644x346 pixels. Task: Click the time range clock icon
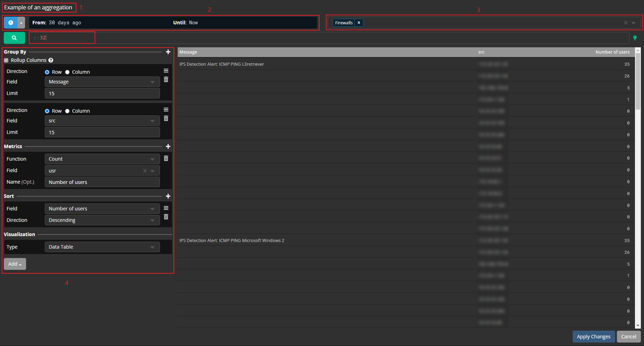pos(10,22)
